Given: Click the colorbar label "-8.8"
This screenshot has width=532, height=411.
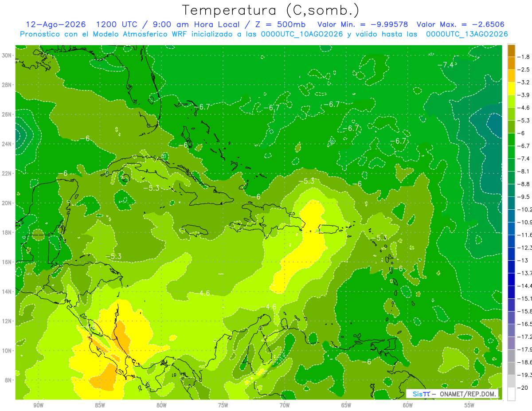Looking at the screenshot, I should pyautogui.click(x=524, y=184).
